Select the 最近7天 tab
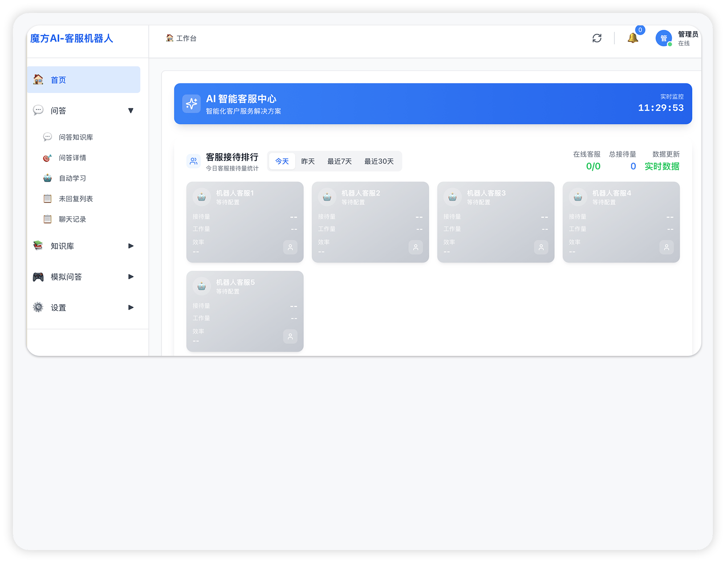This screenshot has width=728, height=563. 339,161
